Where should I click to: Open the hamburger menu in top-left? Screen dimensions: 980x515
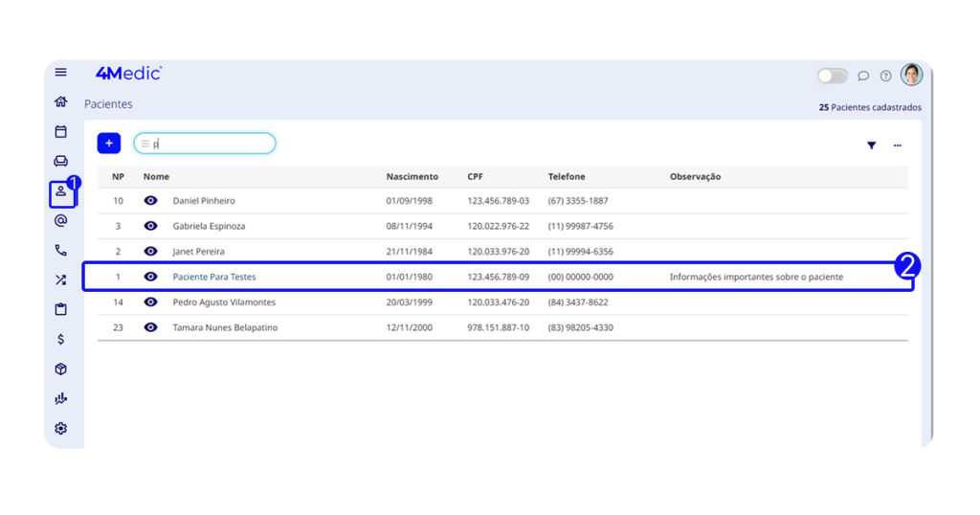[61, 73]
